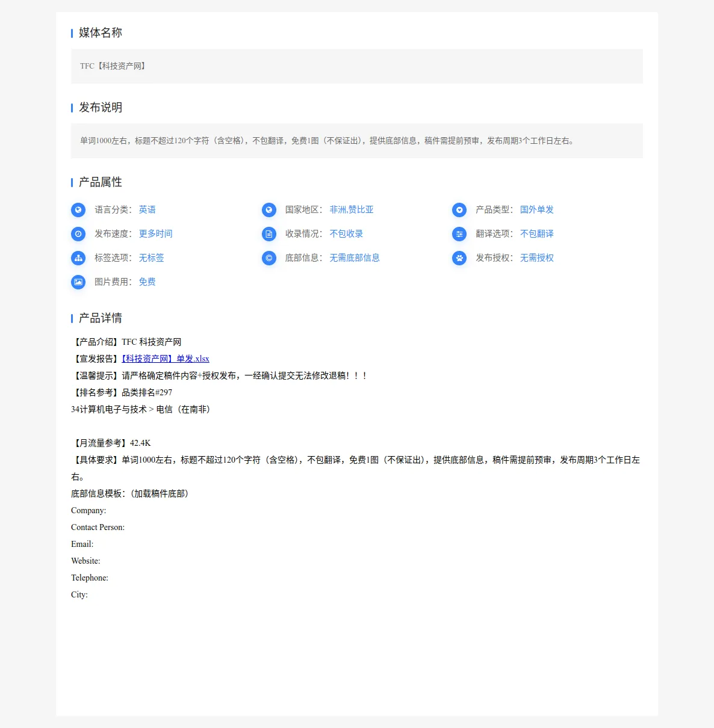
Task: Click the 产品属性 section heading
Action: tap(101, 182)
